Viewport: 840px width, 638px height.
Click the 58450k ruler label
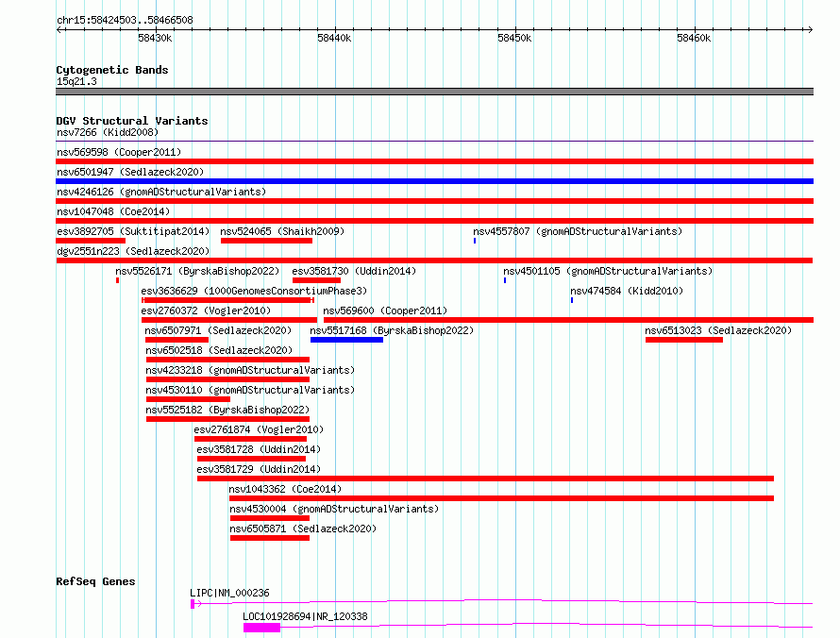(514, 38)
